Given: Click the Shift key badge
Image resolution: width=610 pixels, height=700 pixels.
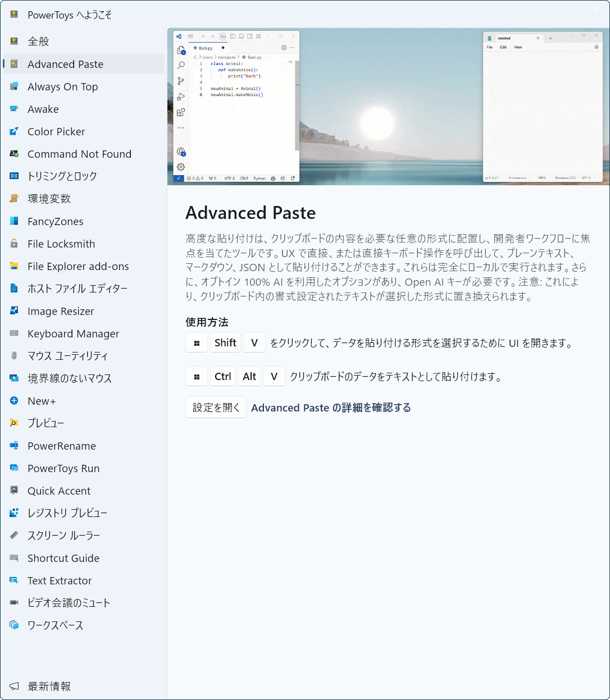Looking at the screenshot, I should 225,342.
